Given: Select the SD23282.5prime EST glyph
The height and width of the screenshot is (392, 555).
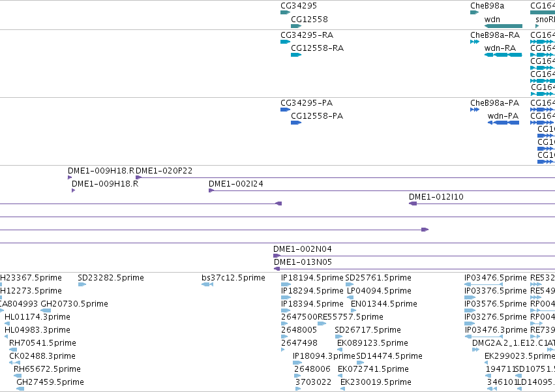Looking at the screenshot, I should tap(82, 284).
